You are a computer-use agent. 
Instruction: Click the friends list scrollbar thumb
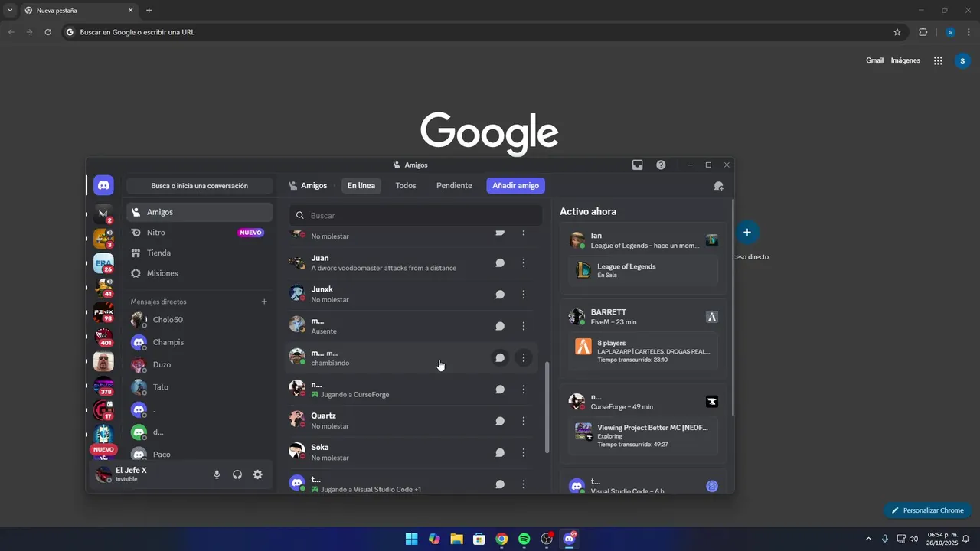coord(547,408)
